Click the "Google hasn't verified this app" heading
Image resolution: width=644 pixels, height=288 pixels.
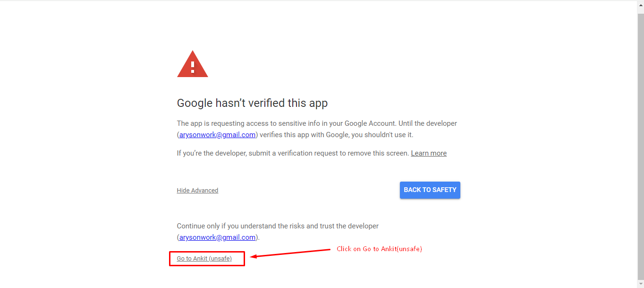(252, 103)
